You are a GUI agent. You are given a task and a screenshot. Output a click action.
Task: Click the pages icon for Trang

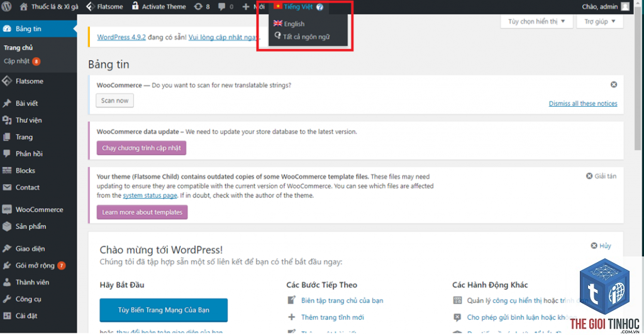pyautogui.click(x=7, y=137)
